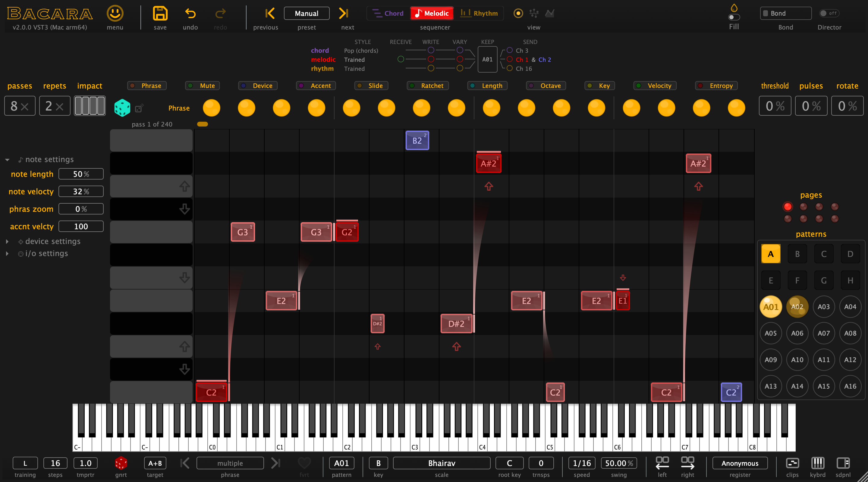Save the current preset
Viewport: 868px width, 482px height.
coord(160,14)
